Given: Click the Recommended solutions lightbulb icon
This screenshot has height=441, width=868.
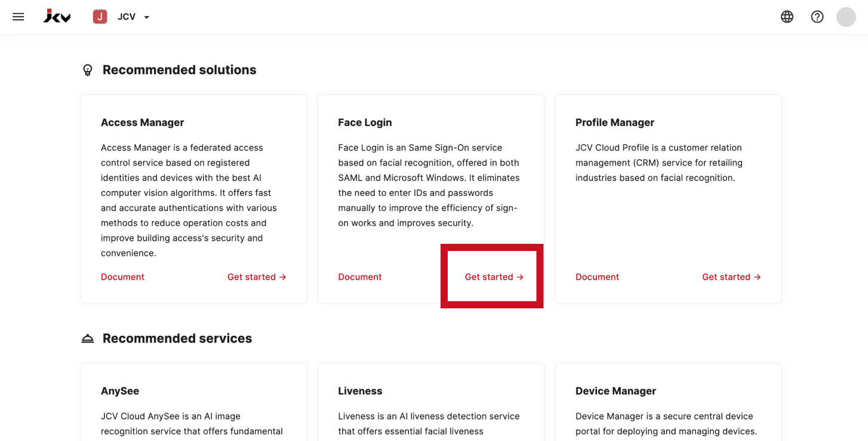Looking at the screenshot, I should [x=88, y=70].
